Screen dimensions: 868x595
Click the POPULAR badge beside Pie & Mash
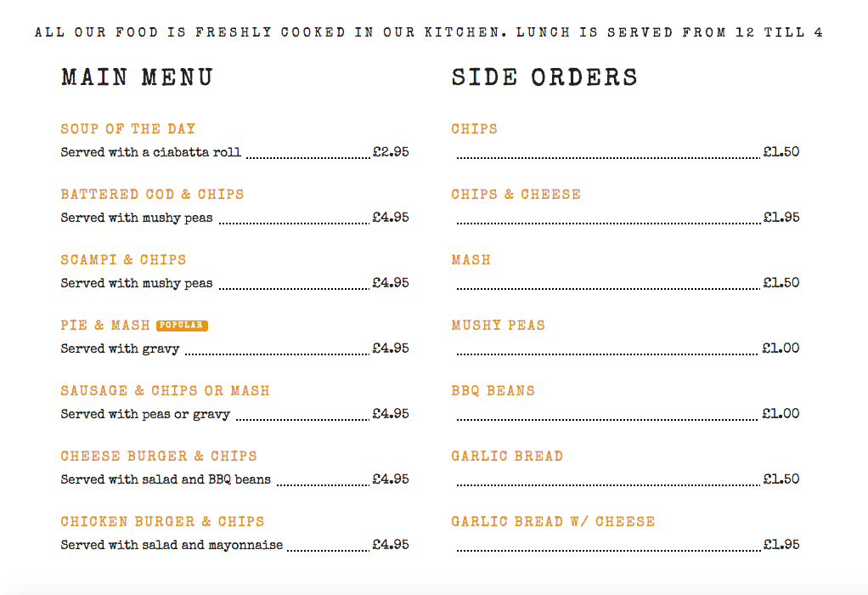(182, 326)
